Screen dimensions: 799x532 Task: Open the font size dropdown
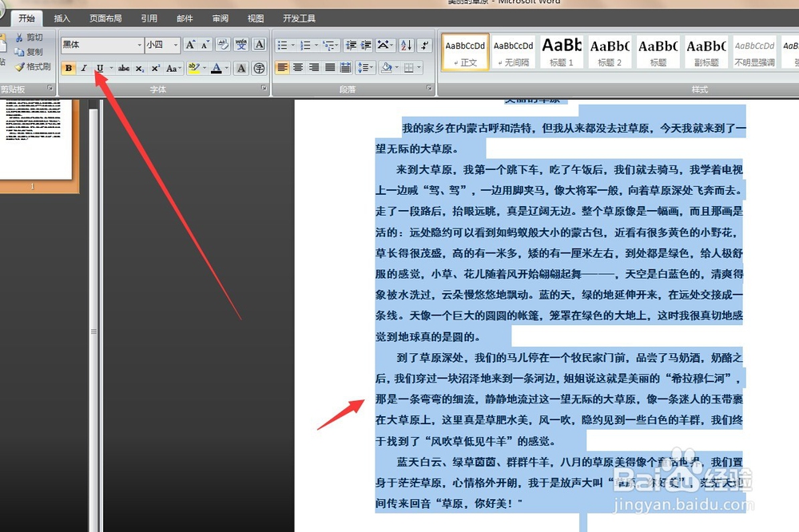point(175,43)
